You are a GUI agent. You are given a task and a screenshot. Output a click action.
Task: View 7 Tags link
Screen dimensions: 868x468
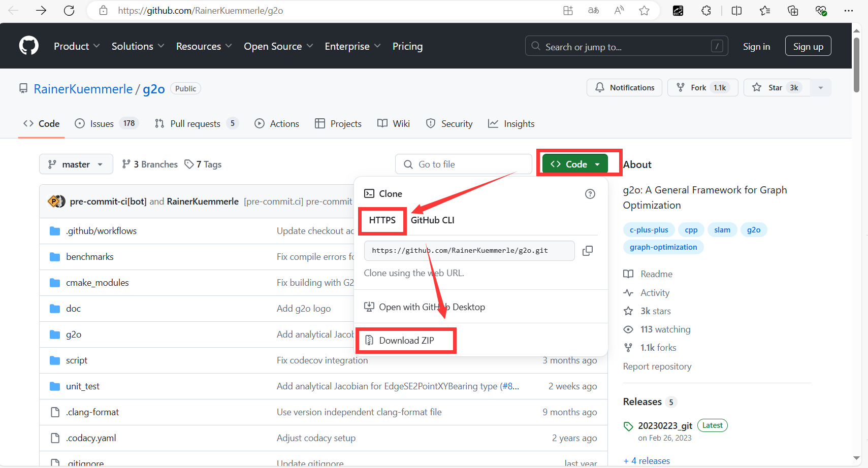click(x=203, y=164)
